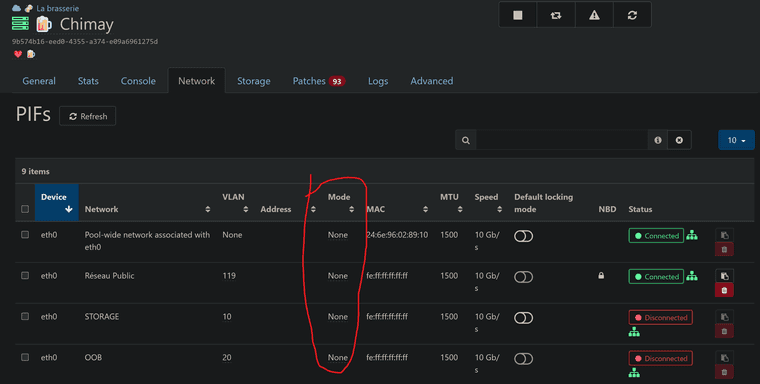The image size is (760, 384).
Task: Click the network tree icon under STORAGE status
Action: click(634, 332)
